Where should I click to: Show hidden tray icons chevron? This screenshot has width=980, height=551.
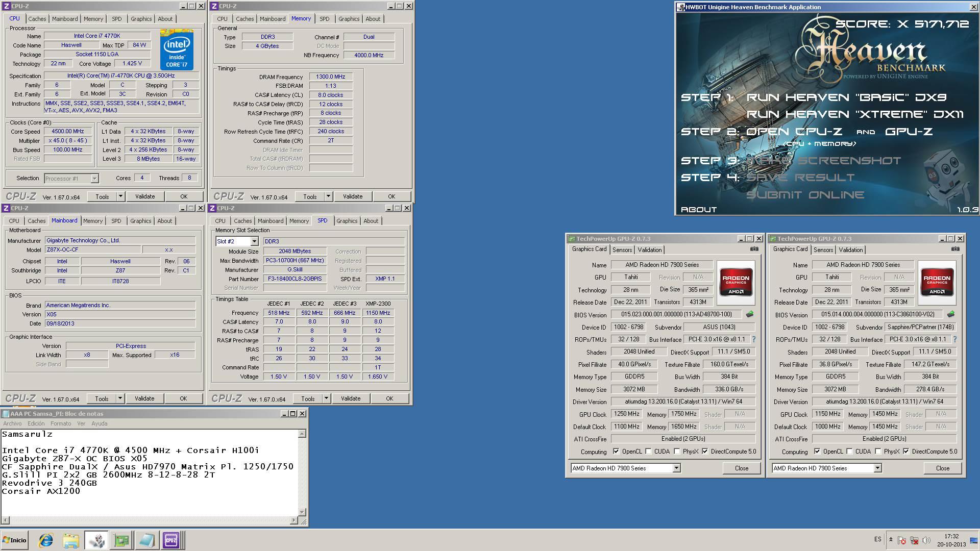891,540
